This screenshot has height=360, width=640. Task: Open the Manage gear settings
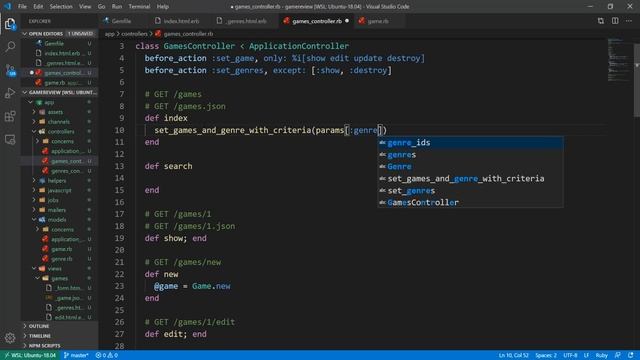(x=10, y=338)
